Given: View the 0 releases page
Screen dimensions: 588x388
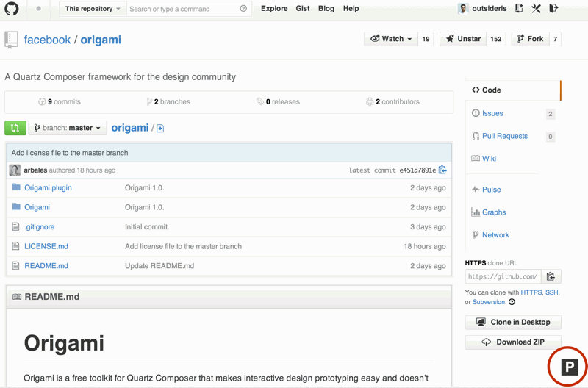Looking at the screenshot, I should pyautogui.click(x=279, y=101).
